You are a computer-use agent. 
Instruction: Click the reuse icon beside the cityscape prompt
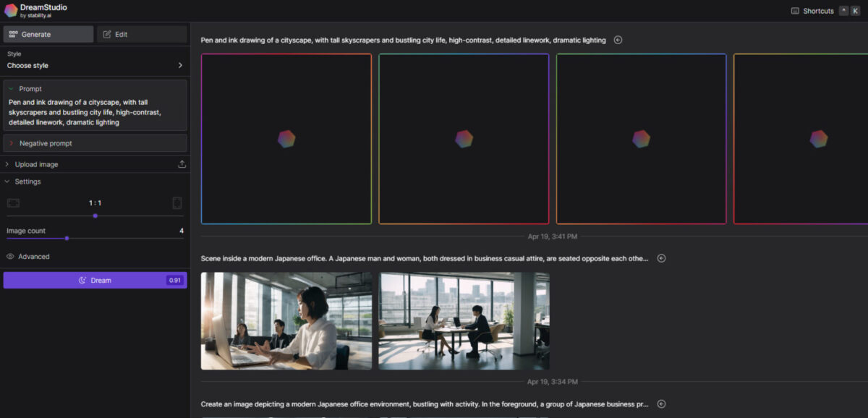tap(618, 40)
